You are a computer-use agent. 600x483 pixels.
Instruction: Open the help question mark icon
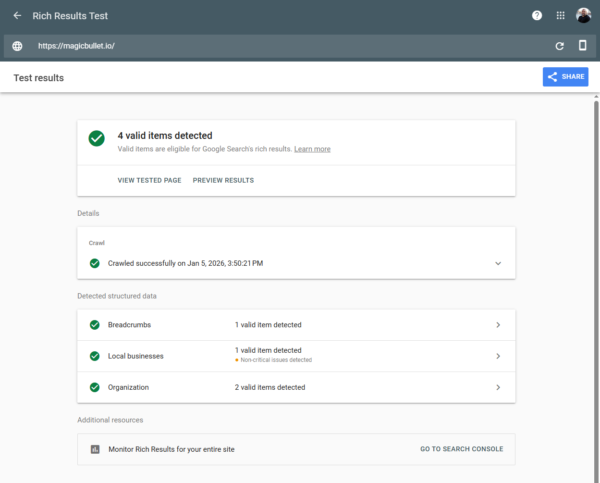point(537,16)
